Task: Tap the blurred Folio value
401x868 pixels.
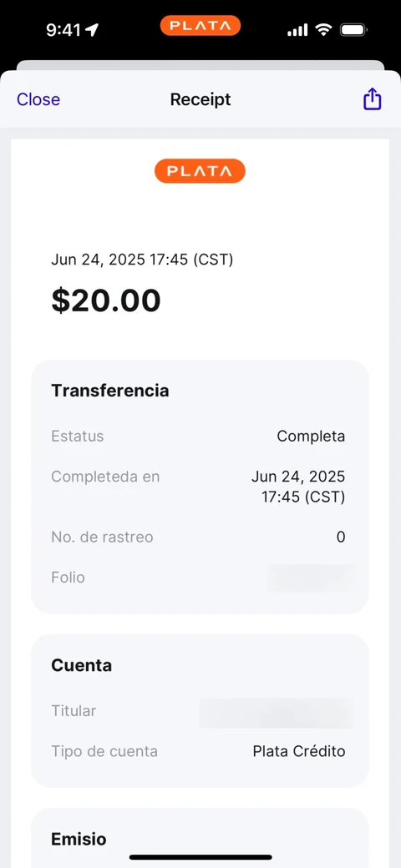Action: 312,578
